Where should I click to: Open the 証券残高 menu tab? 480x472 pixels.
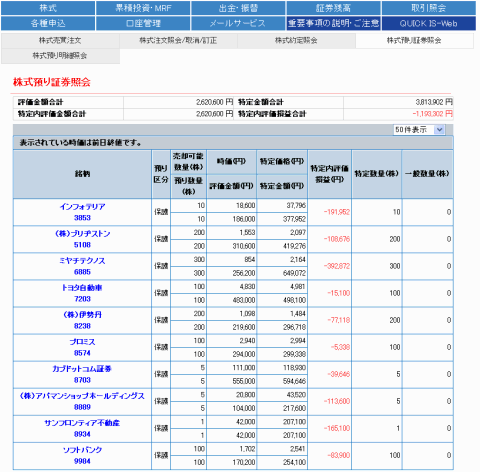(333, 8)
